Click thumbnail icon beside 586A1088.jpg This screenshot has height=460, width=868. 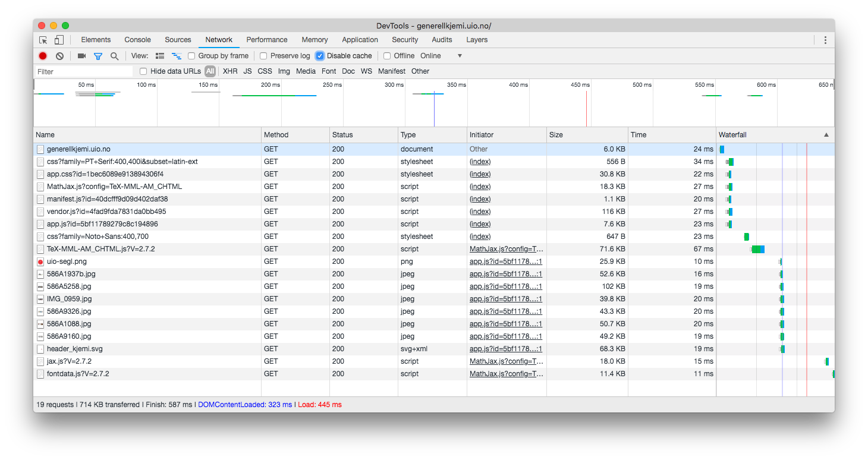click(x=40, y=324)
